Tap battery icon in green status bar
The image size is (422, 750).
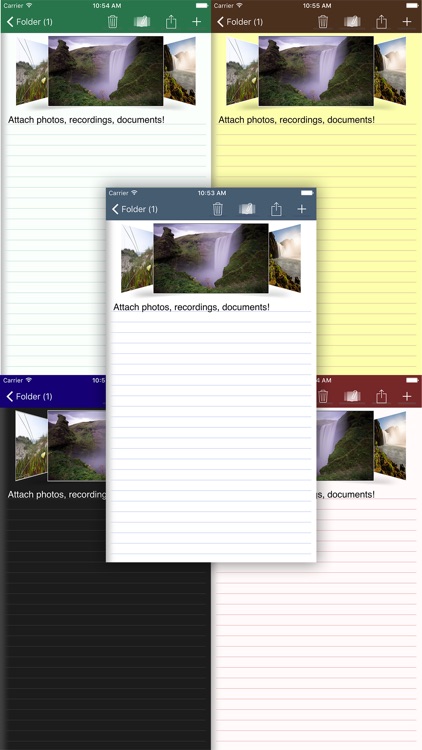tap(202, 6)
